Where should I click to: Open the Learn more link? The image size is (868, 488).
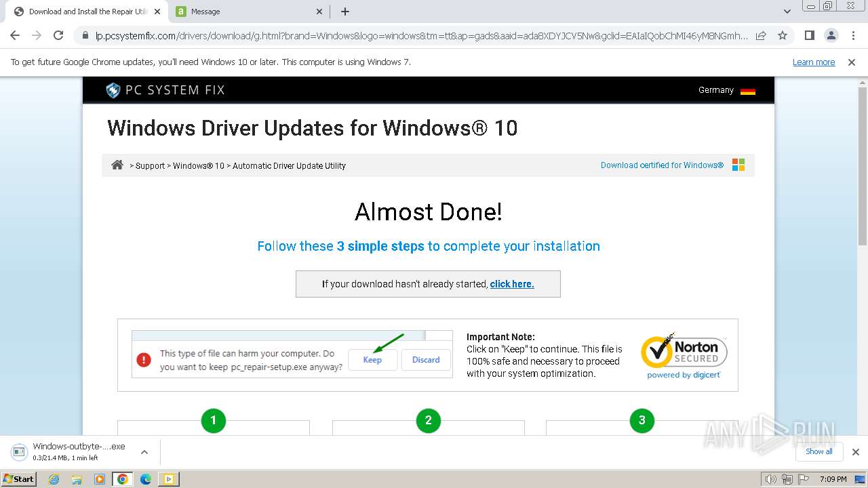[814, 62]
